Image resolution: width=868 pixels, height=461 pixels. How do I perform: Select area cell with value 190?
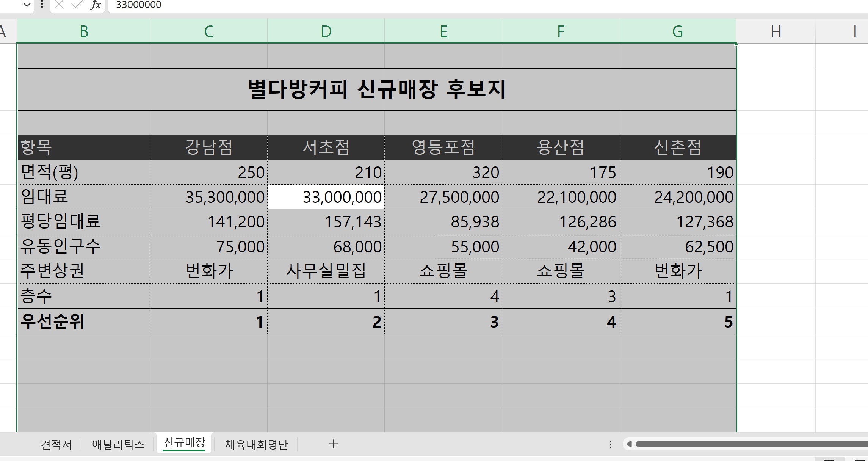coord(678,172)
